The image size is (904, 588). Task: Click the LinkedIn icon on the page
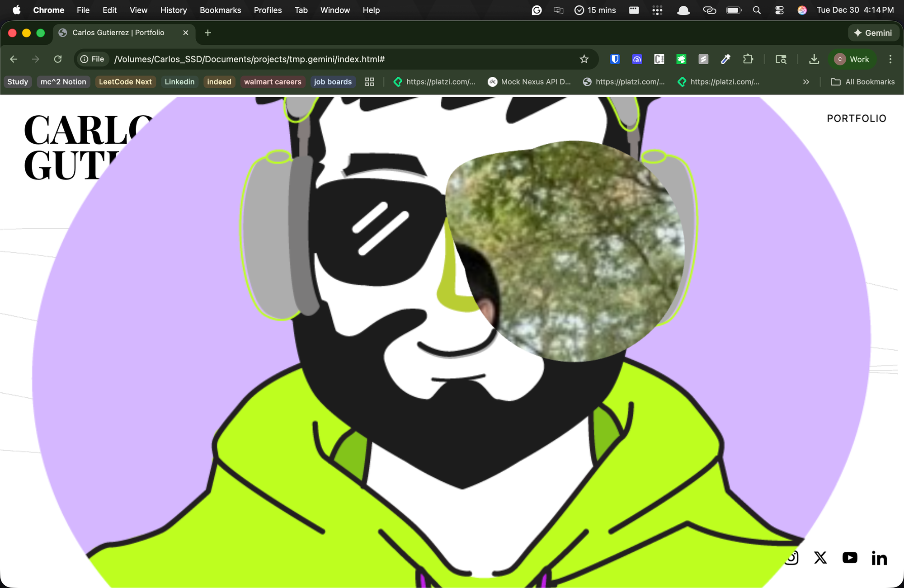(x=879, y=558)
